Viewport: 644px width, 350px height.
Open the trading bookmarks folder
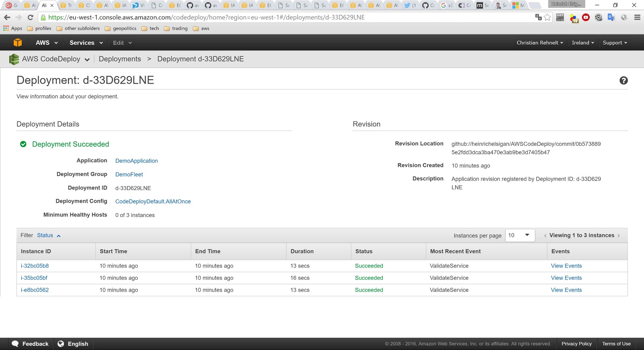tap(176, 29)
